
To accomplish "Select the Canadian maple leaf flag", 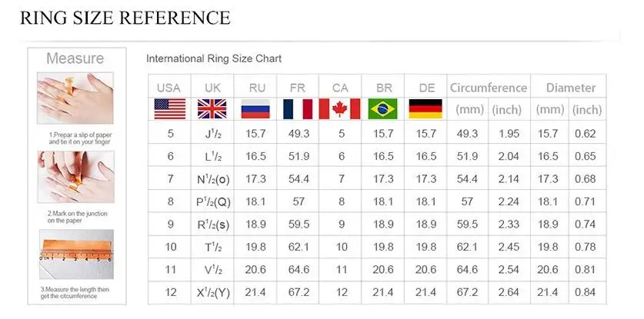I will [x=339, y=109].
